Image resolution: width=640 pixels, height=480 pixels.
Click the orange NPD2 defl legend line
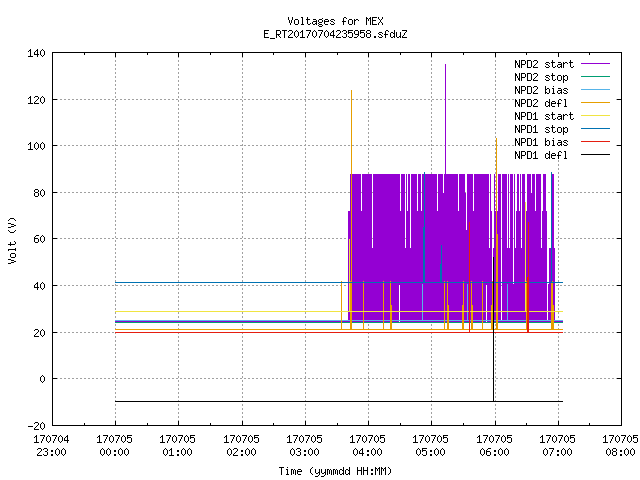[x=595, y=102]
